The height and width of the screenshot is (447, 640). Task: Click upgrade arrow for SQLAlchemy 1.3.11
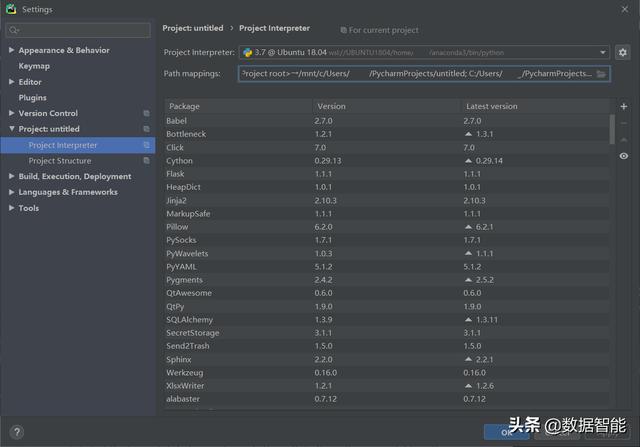[468, 319]
